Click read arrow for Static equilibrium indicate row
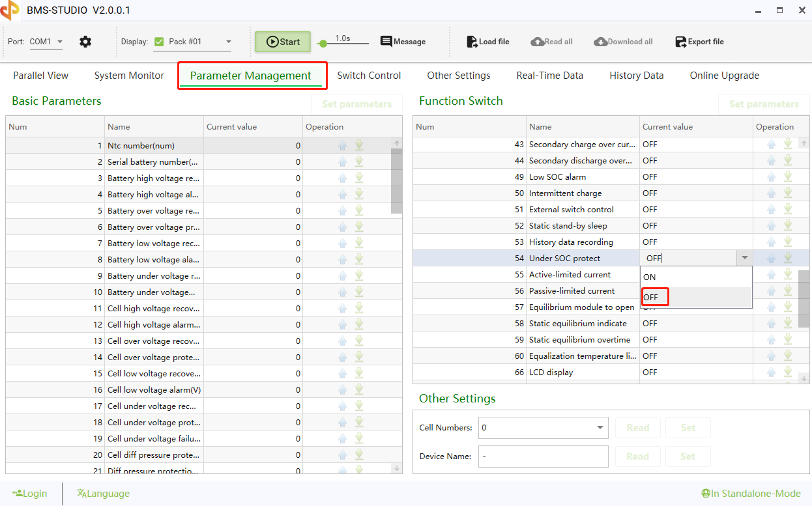This screenshot has height=506, width=812. [772, 323]
